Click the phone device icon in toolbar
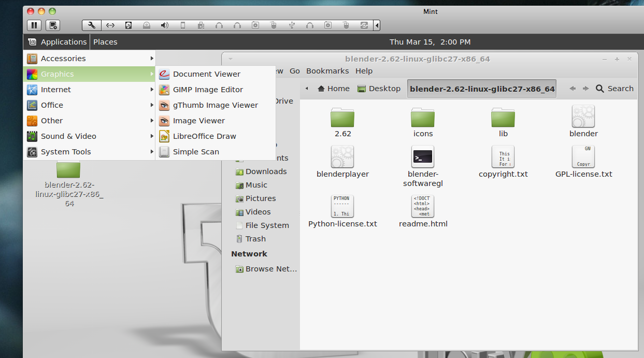644x358 pixels. (183, 25)
